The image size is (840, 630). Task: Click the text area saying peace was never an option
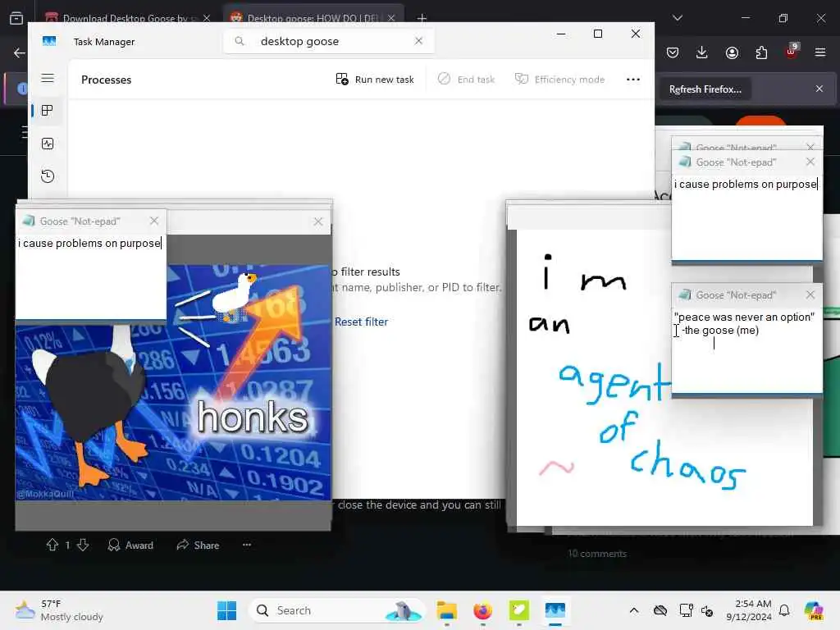click(746, 350)
